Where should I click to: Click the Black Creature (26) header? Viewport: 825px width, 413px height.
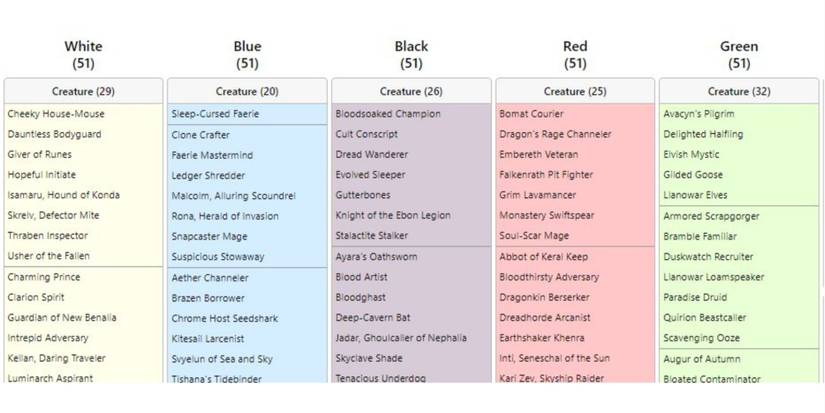pos(411,91)
